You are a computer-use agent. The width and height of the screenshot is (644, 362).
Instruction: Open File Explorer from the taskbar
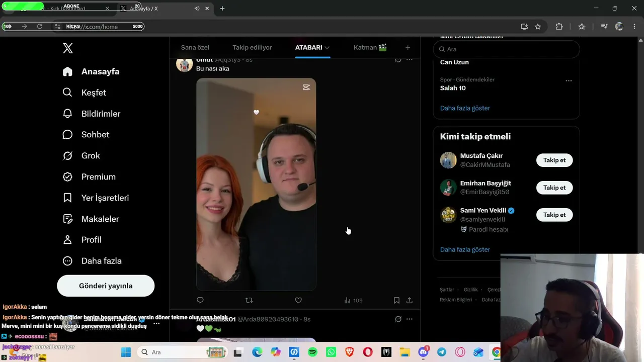(405, 352)
